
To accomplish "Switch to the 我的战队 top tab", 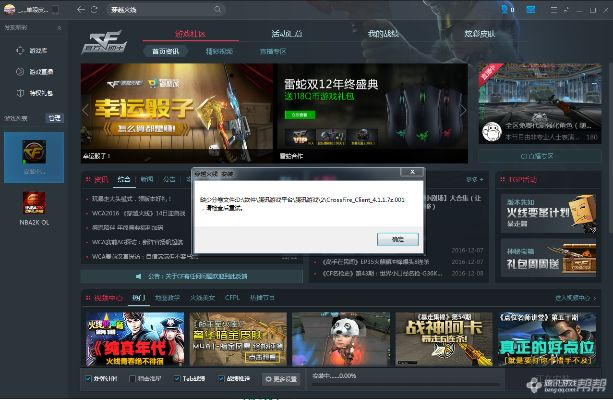I will click(x=384, y=34).
